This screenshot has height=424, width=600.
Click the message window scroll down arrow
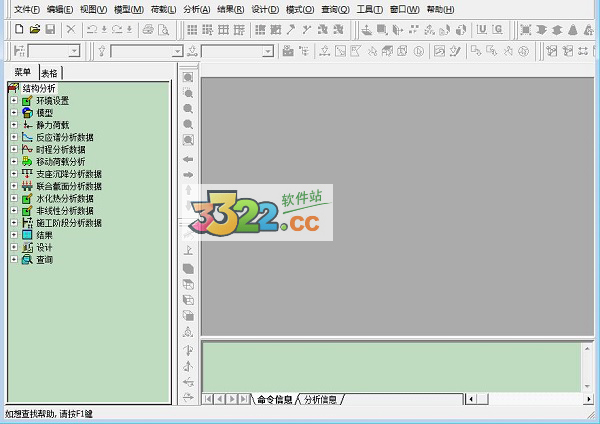(x=587, y=386)
